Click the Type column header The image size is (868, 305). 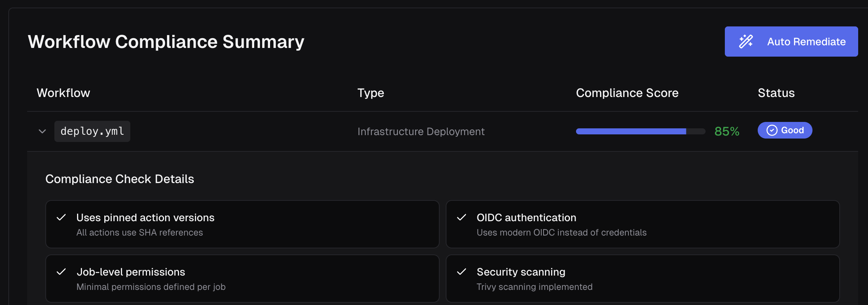pos(371,93)
